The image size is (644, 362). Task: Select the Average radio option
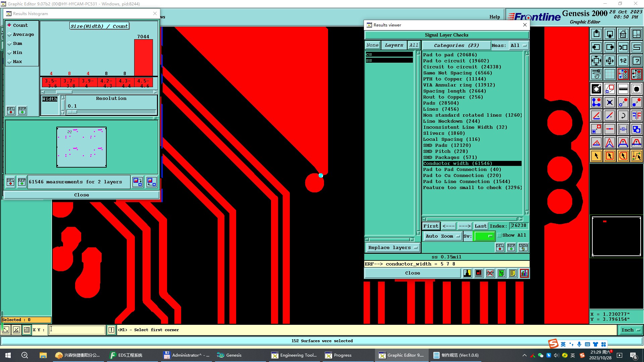(10, 35)
